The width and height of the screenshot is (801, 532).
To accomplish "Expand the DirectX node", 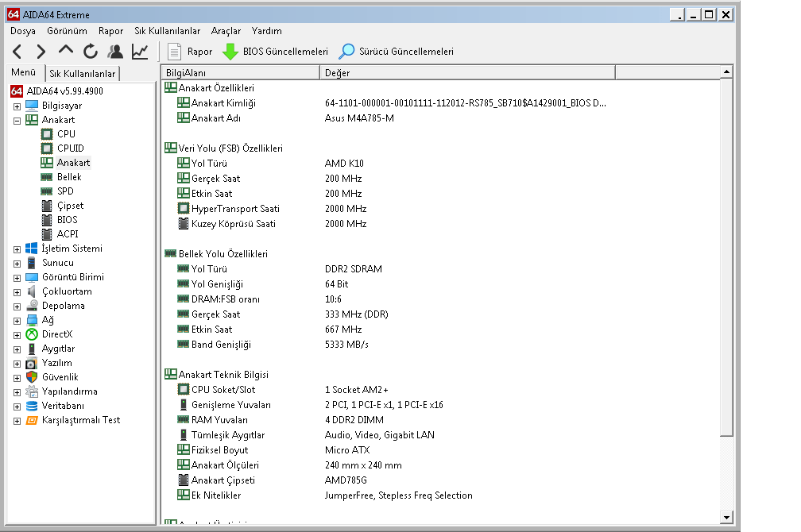I will point(17,335).
